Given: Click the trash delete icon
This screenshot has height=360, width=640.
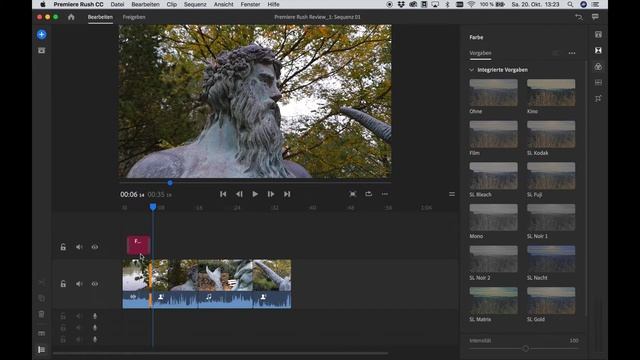Looking at the screenshot, I should [x=42, y=314].
